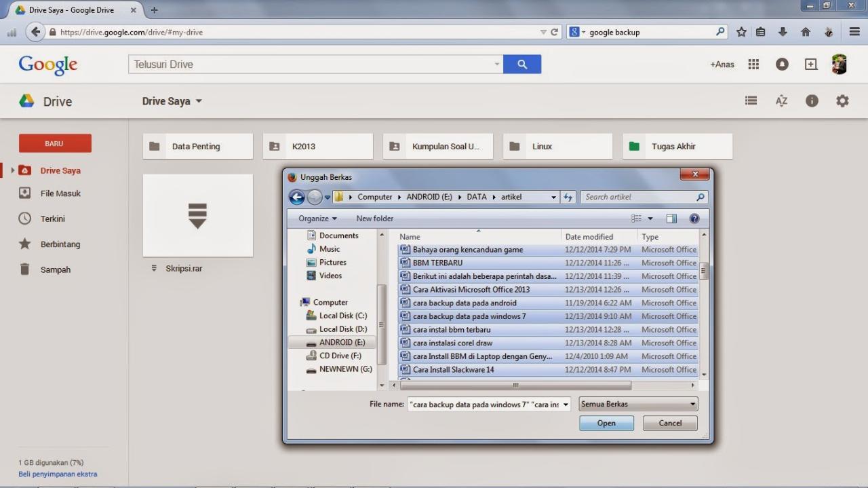Open Berbintang in the sidebar
Image resolution: width=868 pixels, height=488 pixels.
[60, 244]
